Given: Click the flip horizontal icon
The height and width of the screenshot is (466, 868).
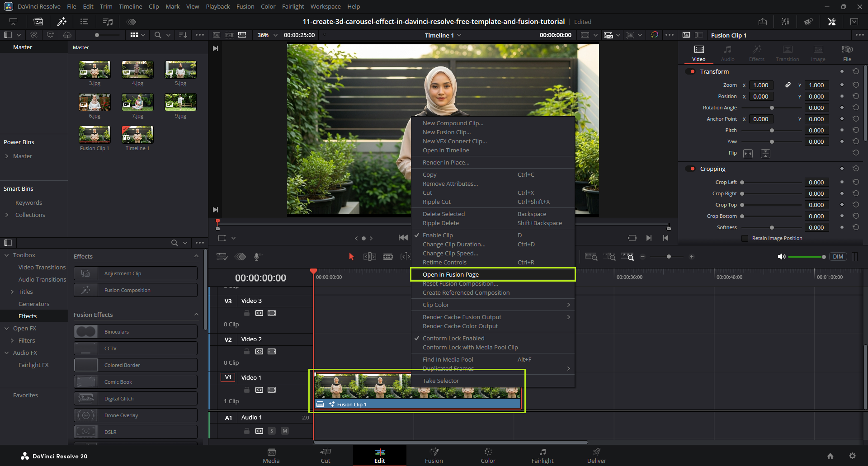Looking at the screenshot, I should 748,154.
